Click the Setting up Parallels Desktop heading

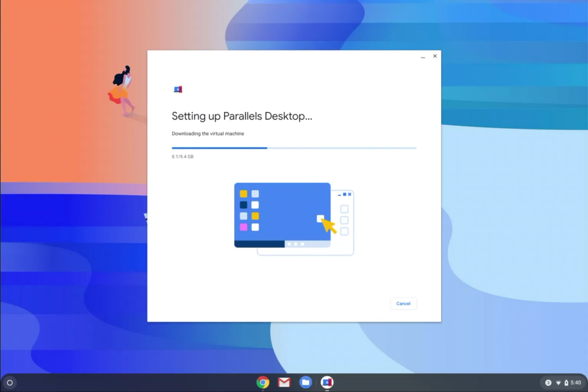[242, 116]
